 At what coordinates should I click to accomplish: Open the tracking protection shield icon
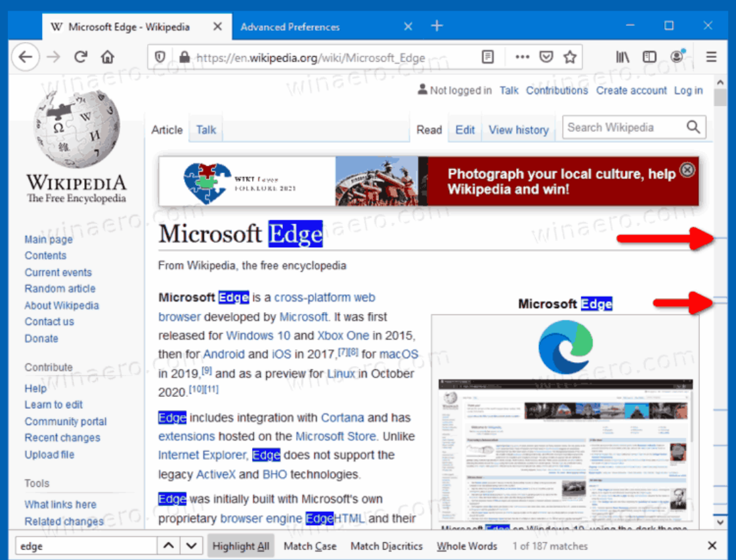click(x=160, y=57)
